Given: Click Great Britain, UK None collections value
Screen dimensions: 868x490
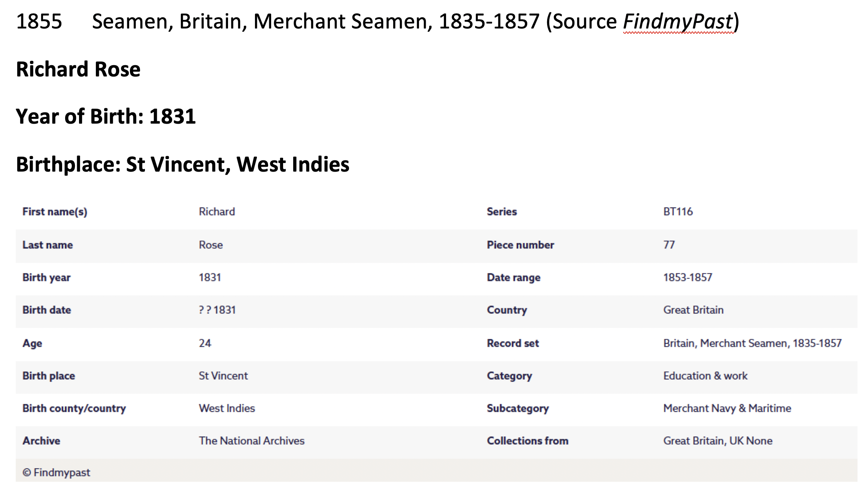Looking at the screenshot, I should coord(717,441).
